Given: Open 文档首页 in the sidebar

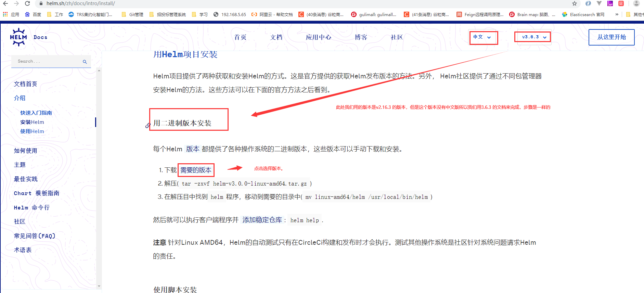Looking at the screenshot, I should click(25, 84).
